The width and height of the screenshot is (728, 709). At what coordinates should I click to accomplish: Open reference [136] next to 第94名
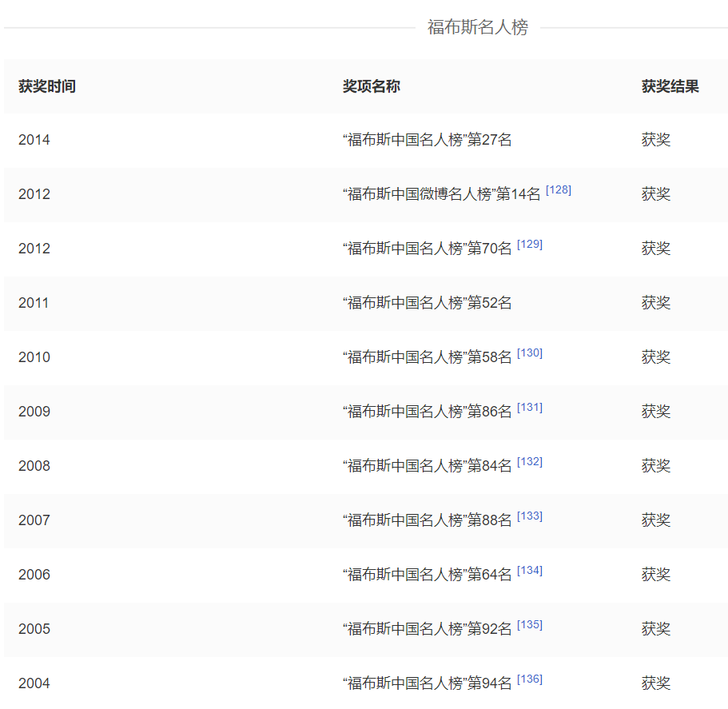pos(529,679)
